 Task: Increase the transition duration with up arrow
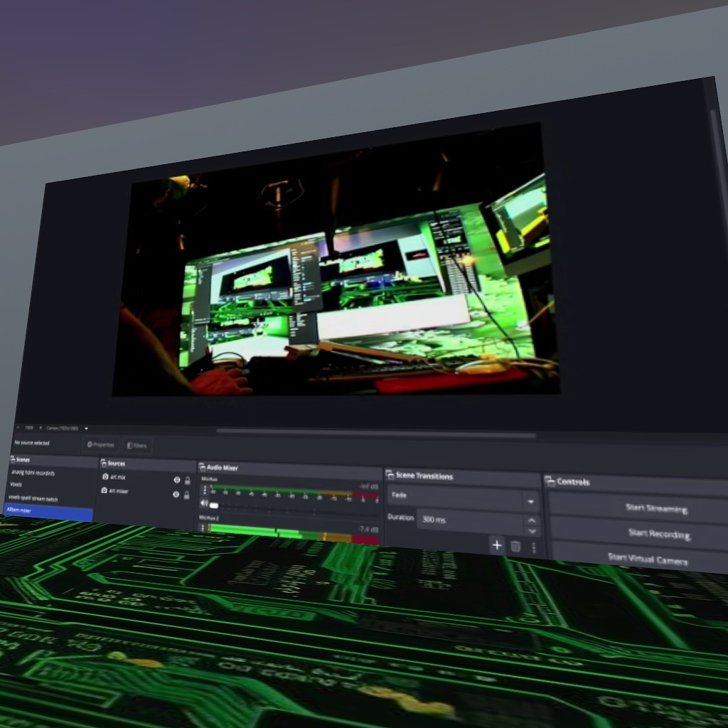coord(532,520)
